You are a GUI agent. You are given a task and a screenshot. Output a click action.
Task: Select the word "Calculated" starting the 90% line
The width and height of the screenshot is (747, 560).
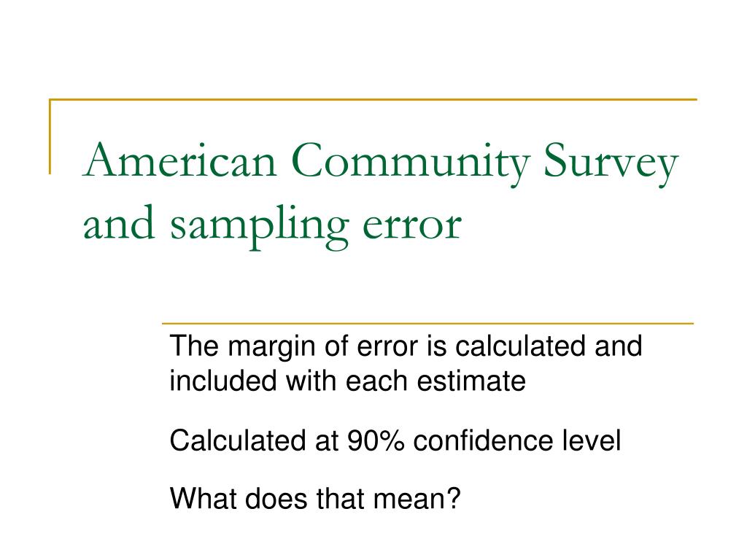pyautogui.click(x=238, y=440)
